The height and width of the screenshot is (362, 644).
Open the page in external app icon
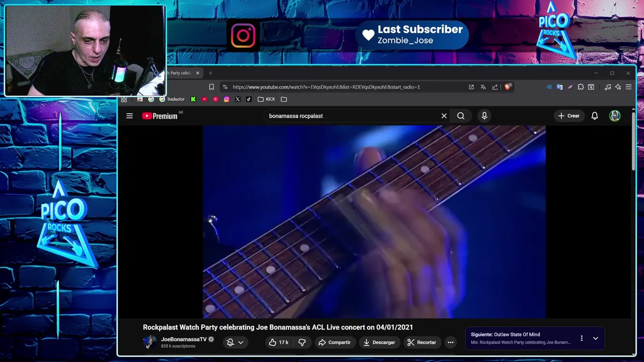click(x=471, y=87)
